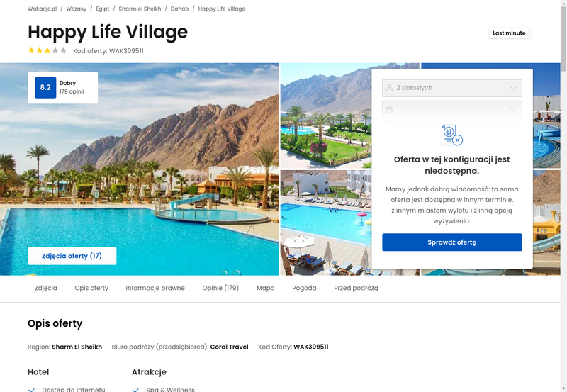This screenshot has width=567, height=392.
Task: Open the garden and palm trees thumbnail
Action: 326,116
